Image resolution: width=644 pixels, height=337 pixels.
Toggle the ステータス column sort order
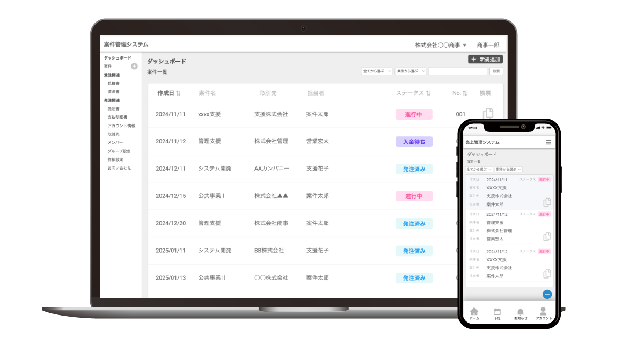click(429, 93)
